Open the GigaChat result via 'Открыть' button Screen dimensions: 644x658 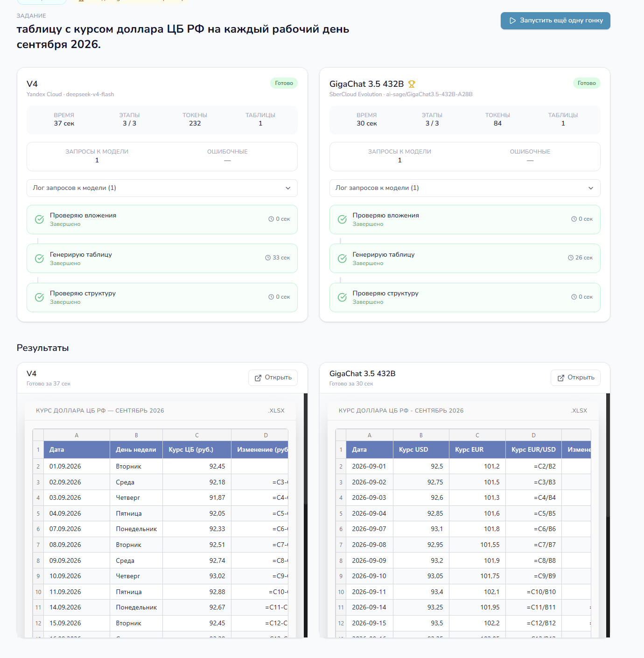point(575,378)
